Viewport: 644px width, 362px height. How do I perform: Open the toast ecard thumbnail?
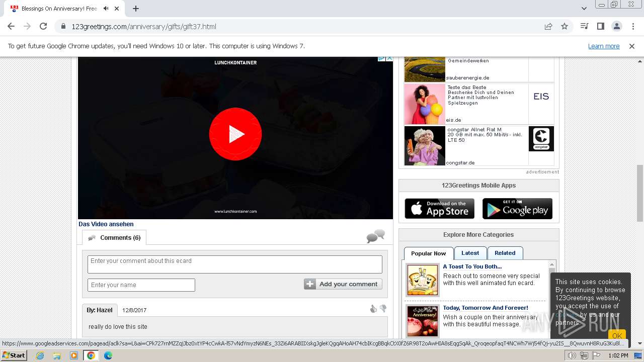tap(423, 280)
